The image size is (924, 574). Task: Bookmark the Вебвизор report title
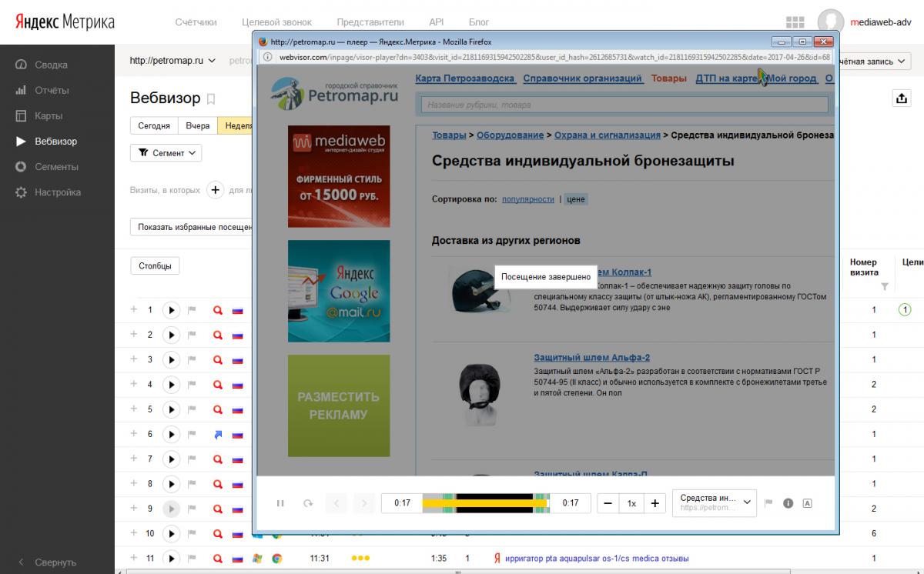point(212,99)
